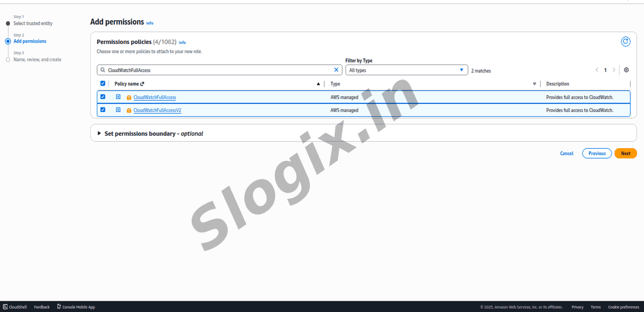
Task: Click the orange Next button
Action: 625,154
